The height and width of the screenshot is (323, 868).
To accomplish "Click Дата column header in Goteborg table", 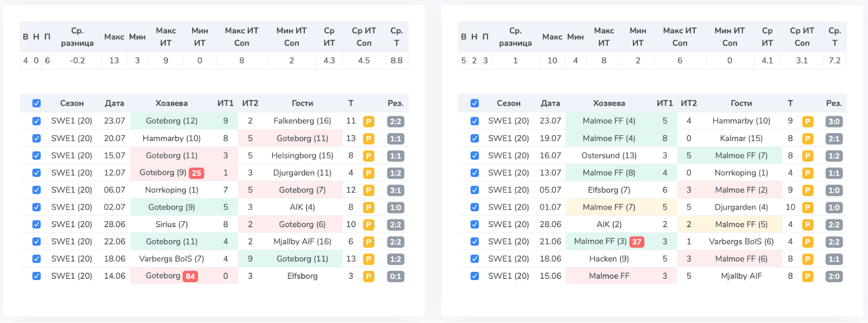I will [115, 103].
